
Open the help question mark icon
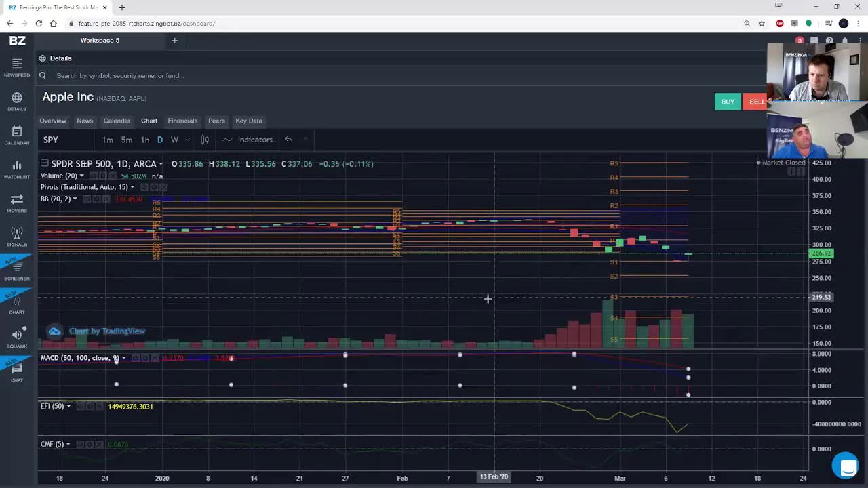tap(829, 41)
